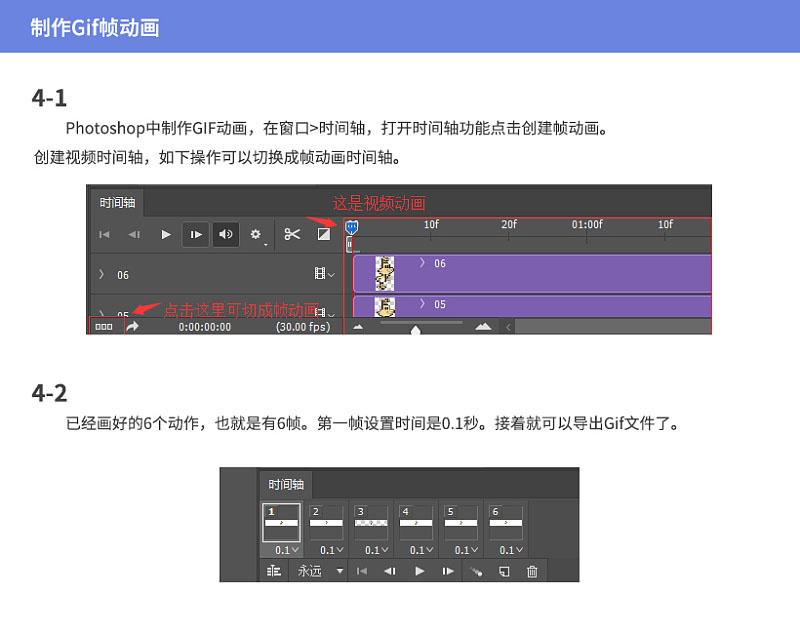Convert to video timeline icon
The width and height of the screenshot is (800, 622).
pos(274,571)
